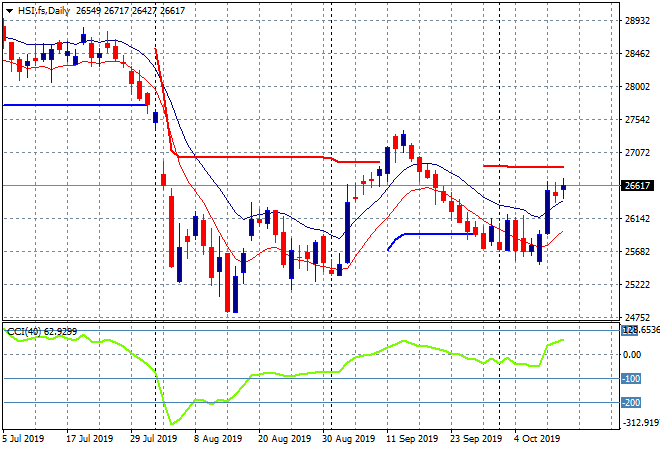This screenshot has width=660, height=450.
Task: Select the blue support line near 25900
Action: (438, 234)
